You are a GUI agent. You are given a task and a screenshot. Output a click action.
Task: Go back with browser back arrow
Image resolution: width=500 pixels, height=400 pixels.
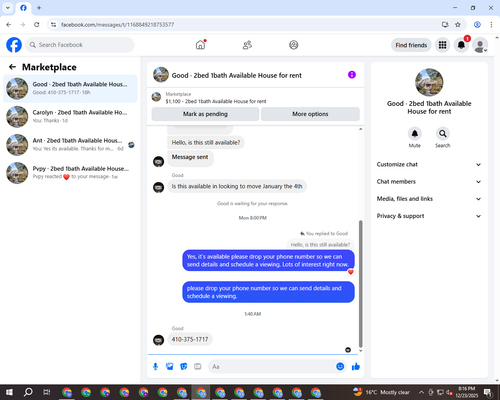(9, 24)
